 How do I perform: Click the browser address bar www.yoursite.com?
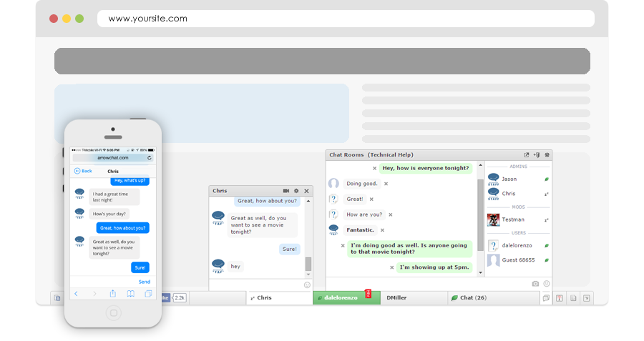[346, 19]
